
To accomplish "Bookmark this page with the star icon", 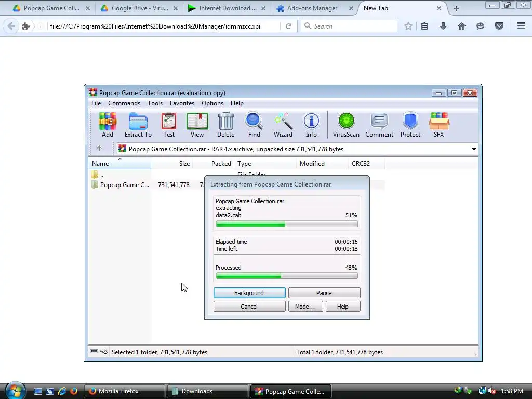I will coord(408,26).
